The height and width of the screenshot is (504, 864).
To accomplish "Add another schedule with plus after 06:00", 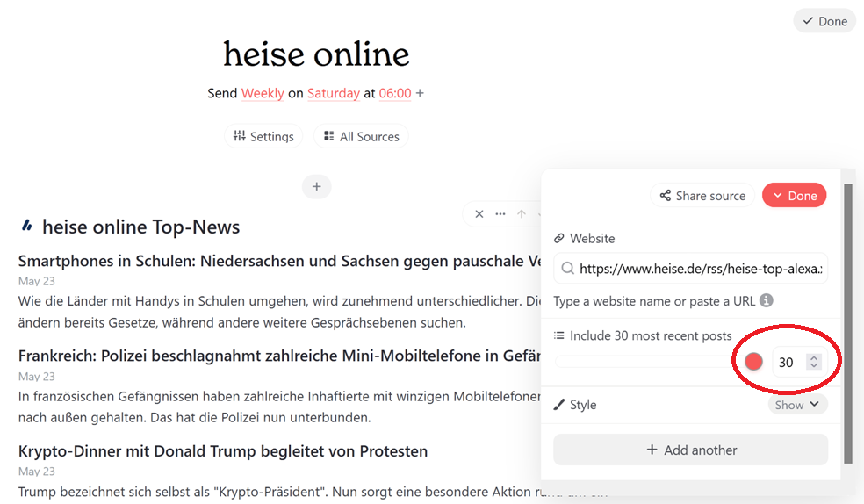I will pyautogui.click(x=420, y=93).
